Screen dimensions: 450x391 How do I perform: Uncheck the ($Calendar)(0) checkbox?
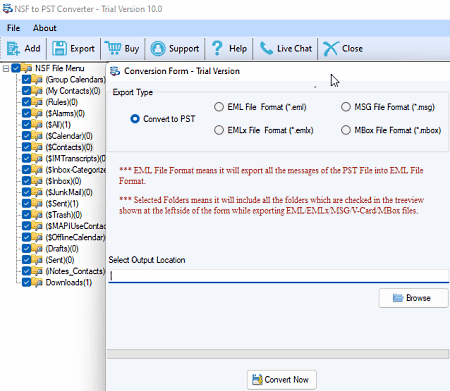[26, 136]
